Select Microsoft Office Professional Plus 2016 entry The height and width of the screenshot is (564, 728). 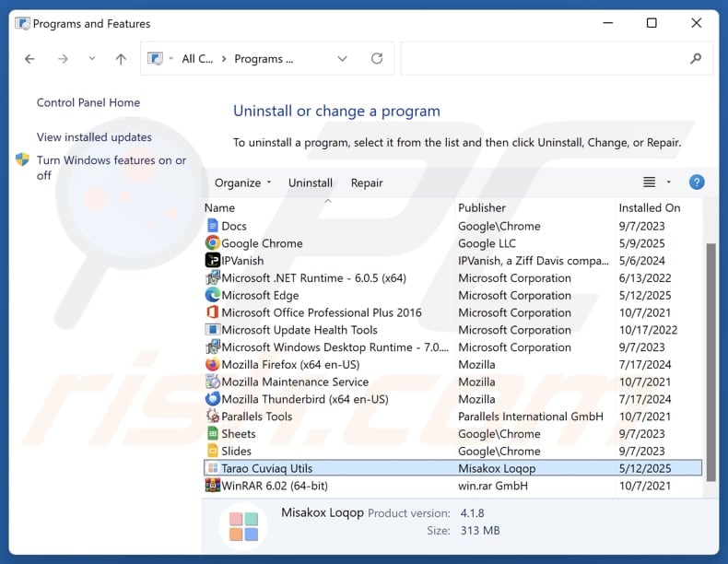coord(322,312)
